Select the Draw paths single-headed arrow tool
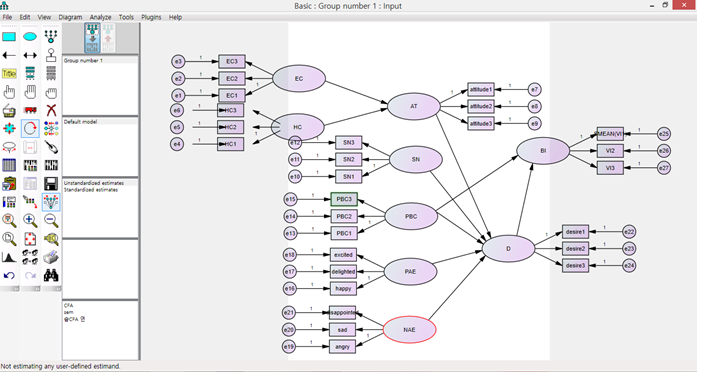This screenshot has width=702, height=372. point(9,56)
